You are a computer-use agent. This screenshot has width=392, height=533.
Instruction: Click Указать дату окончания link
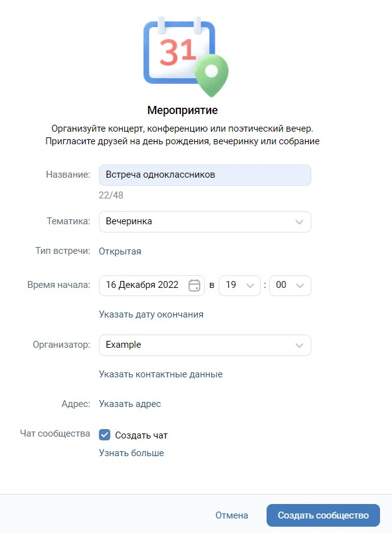coord(151,314)
